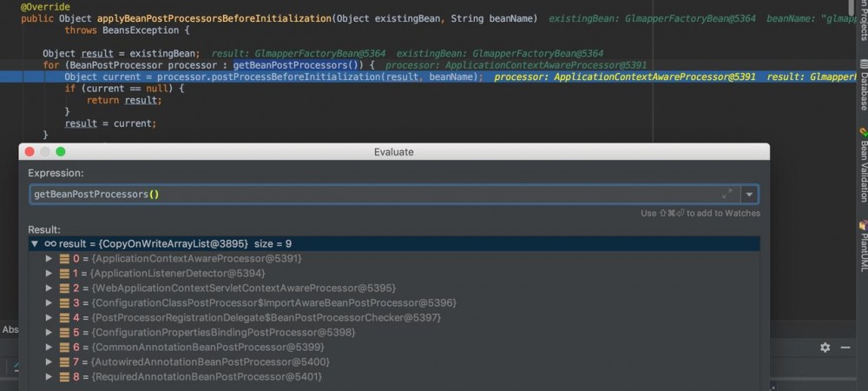The image size is (868, 391).
Task: Click the array element icon for index 0
Action: (x=63, y=259)
